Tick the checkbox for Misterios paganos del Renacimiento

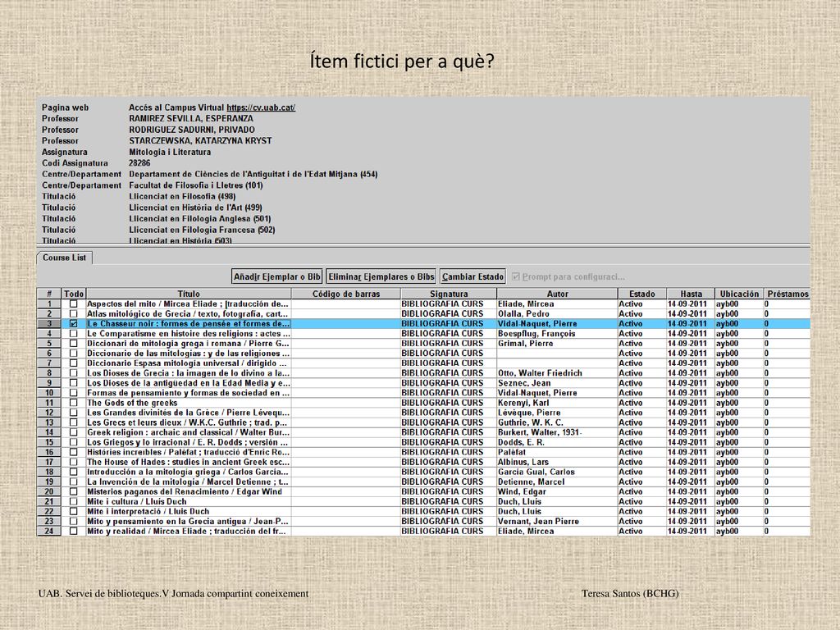[x=73, y=492]
